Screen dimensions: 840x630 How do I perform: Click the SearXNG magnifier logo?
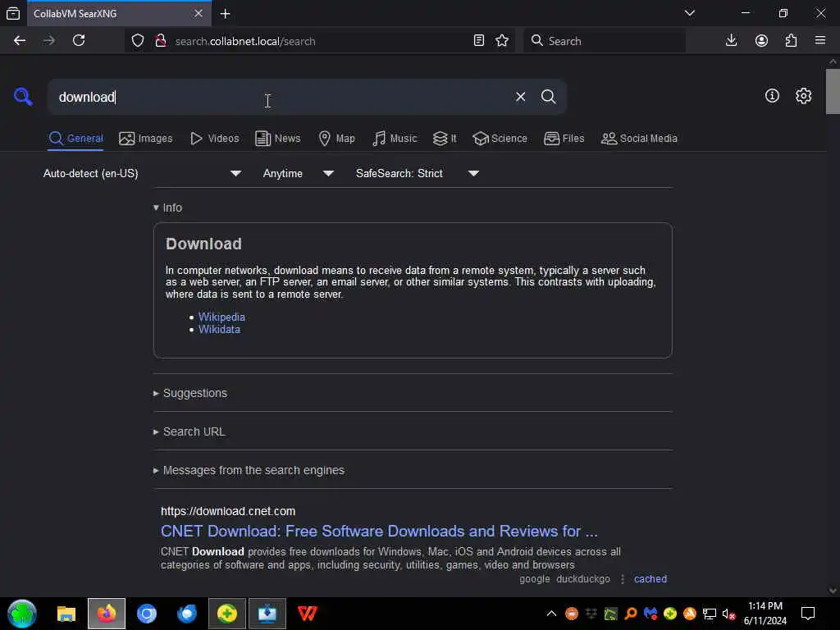tap(23, 97)
